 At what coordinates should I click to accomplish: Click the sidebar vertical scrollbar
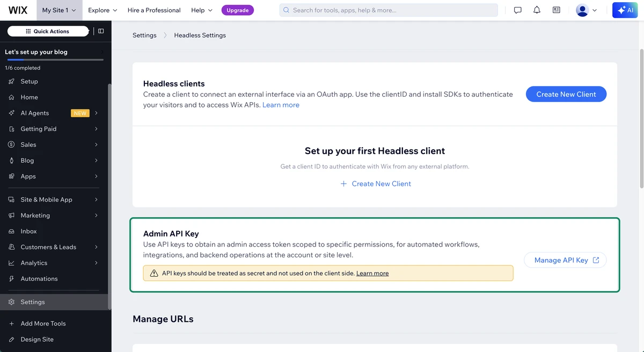click(109, 196)
